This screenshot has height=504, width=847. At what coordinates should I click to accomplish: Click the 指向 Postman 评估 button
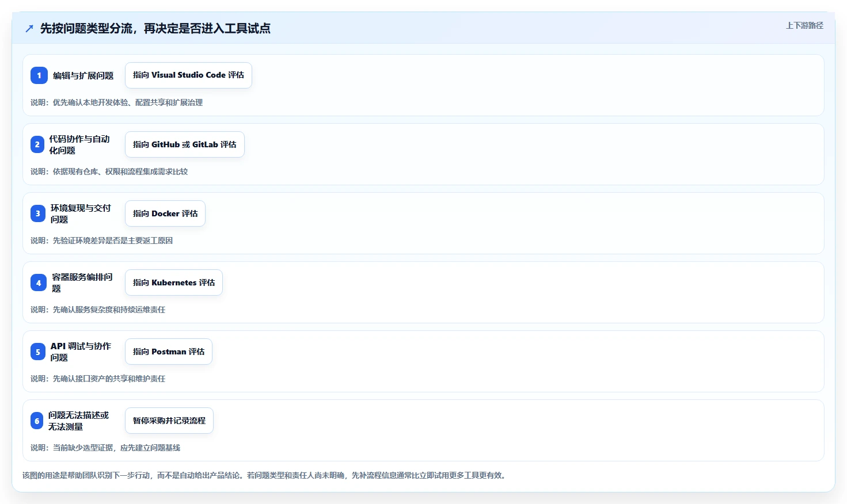pyautogui.click(x=169, y=352)
